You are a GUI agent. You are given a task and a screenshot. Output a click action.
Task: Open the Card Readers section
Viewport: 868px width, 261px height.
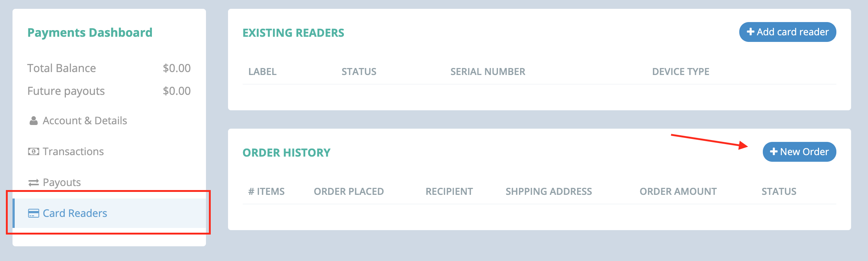click(x=75, y=213)
